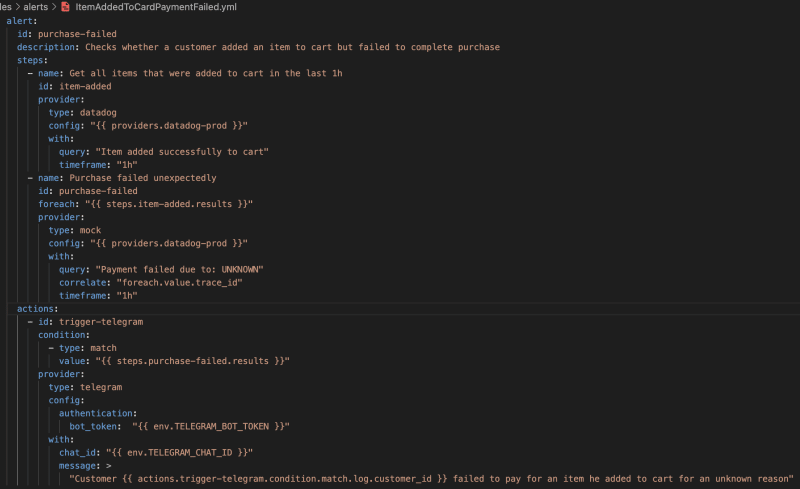Click the Customer message template string

coord(431,479)
